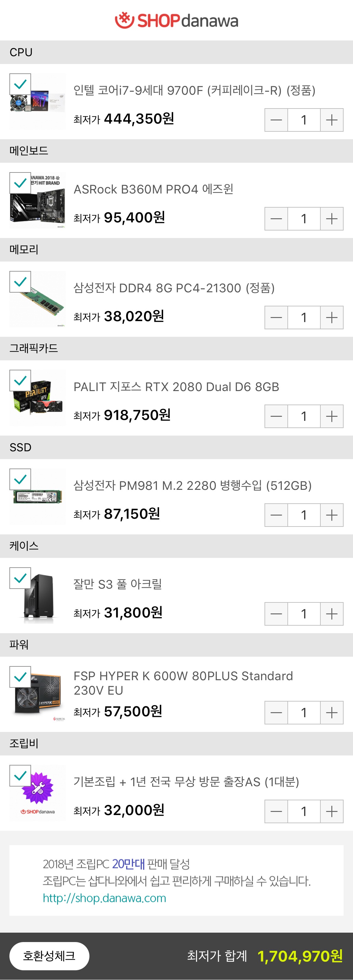
Task: Decrease the assembly service quantity
Action: coord(276,812)
